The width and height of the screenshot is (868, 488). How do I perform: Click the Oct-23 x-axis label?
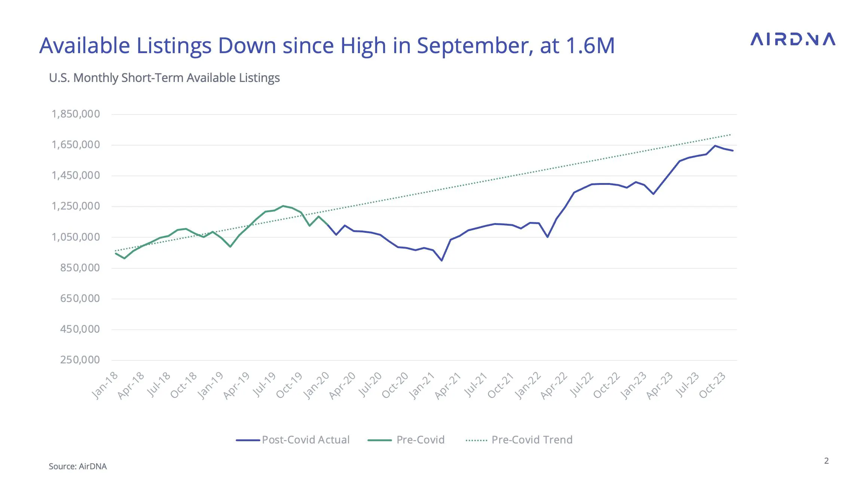coord(712,385)
